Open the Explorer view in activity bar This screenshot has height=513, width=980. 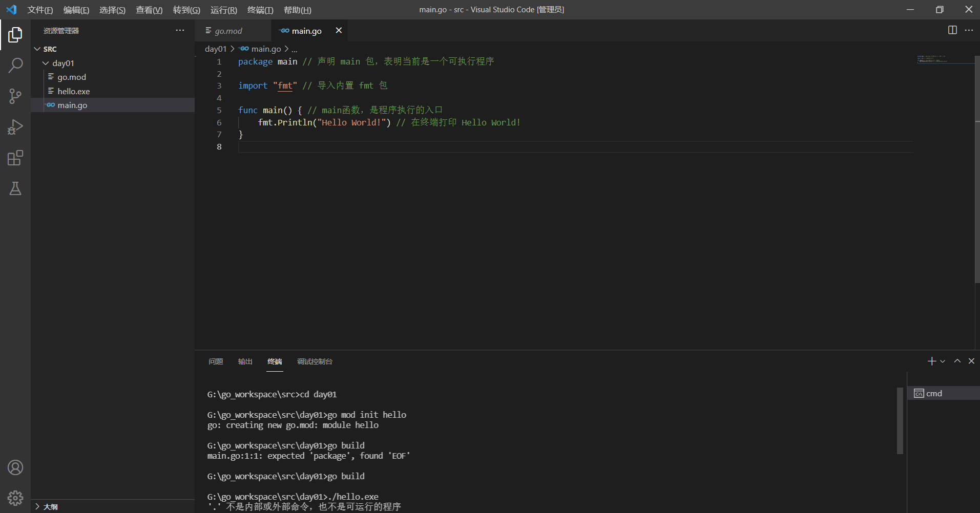(x=15, y=35)
